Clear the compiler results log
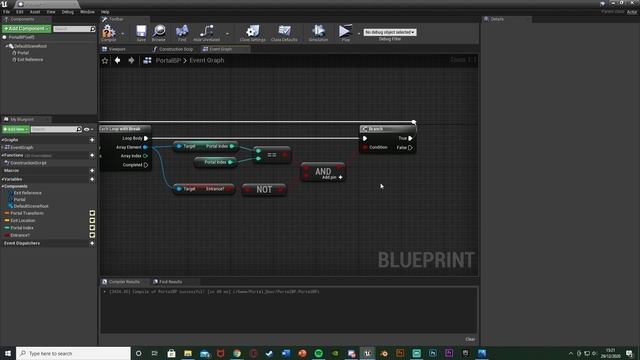The image size is (640, 360). click(470, 339)
